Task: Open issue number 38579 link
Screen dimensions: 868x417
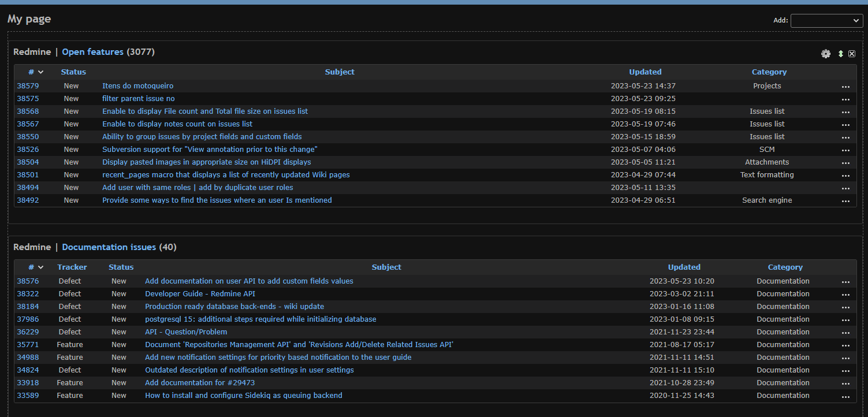Action: tap(28, 86)
